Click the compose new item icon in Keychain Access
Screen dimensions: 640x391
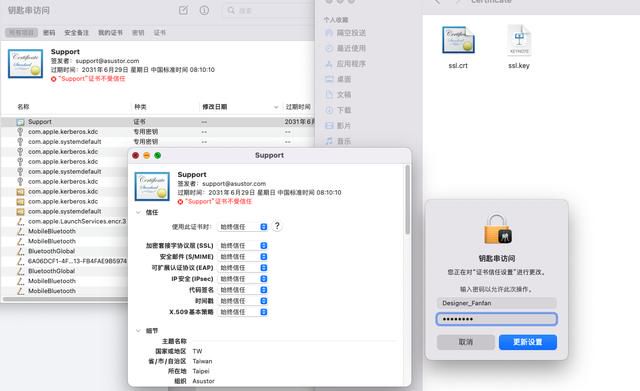183,10
